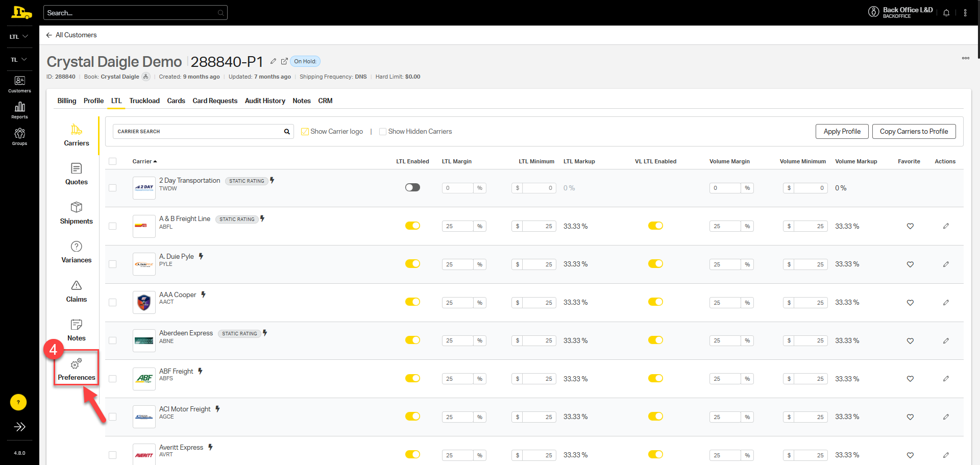980x465 pixels.
Task: Open the Claims warning icon
Action: coord(76,285)
